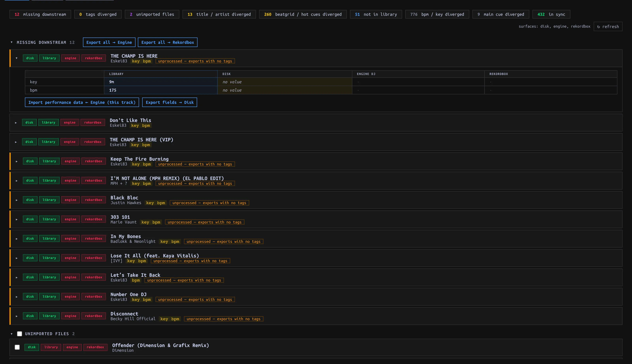Collapse the MISSING DOWNSTREAM section

[x=11, y=42]
